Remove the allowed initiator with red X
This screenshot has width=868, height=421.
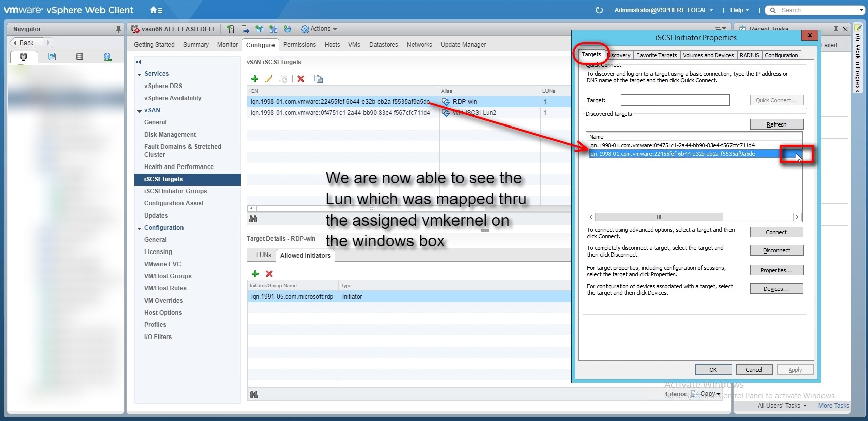point(269,274)
